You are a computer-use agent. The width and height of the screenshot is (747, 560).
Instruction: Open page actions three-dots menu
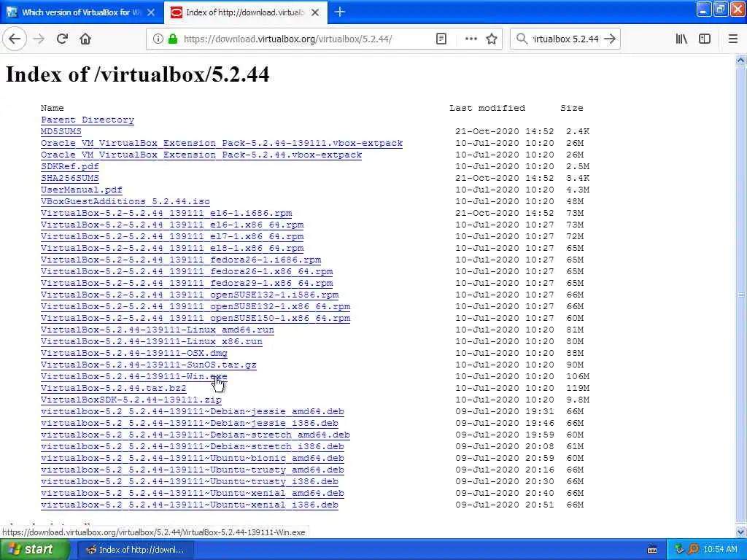pyautogui.click(x=471, y=39)
